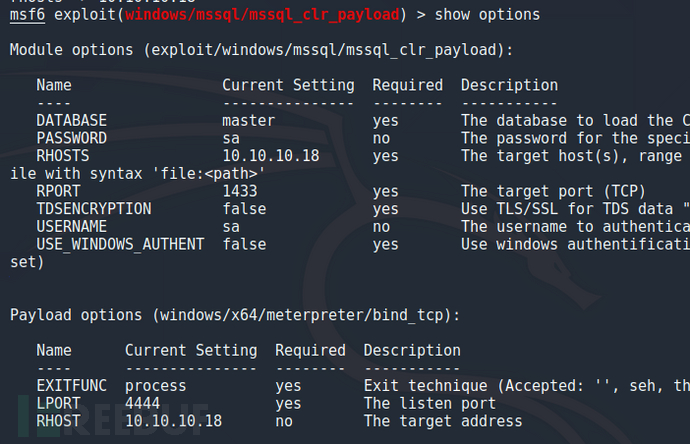The image size is (690, 444).
Task: Select the LPORT option name
Action: pos(58,404)
